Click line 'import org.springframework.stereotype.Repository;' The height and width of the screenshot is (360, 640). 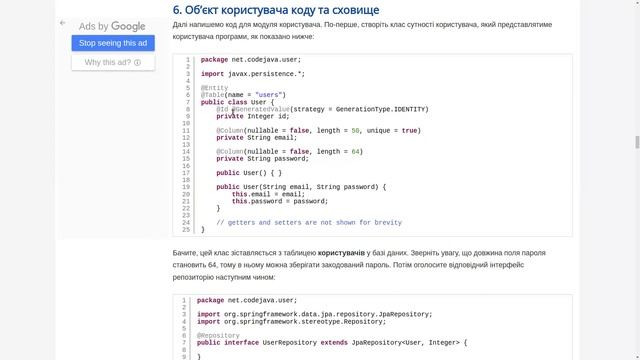click(291, 322)
